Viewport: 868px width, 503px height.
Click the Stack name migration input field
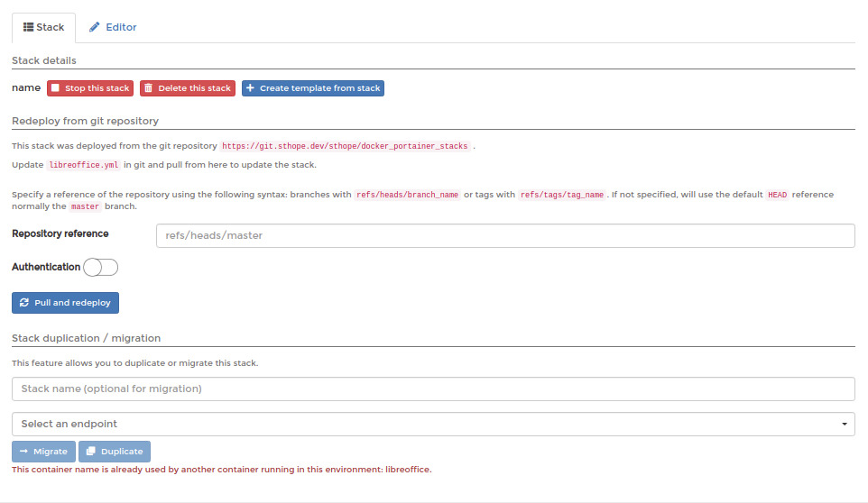(x=433, y=389)
